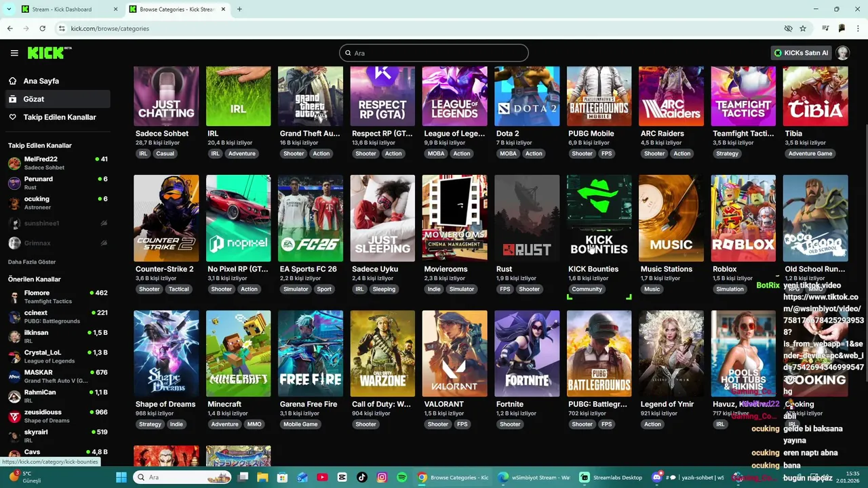This screenshot has height=488, width=868.
Task: Open MelFred22 followed channel
Action: point(58,163)
